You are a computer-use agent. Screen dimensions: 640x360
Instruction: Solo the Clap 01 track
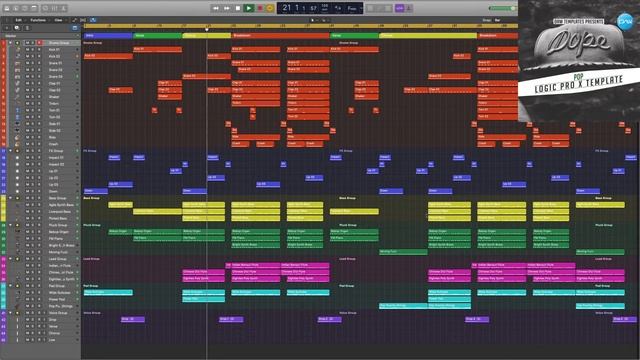click(33, 84)
